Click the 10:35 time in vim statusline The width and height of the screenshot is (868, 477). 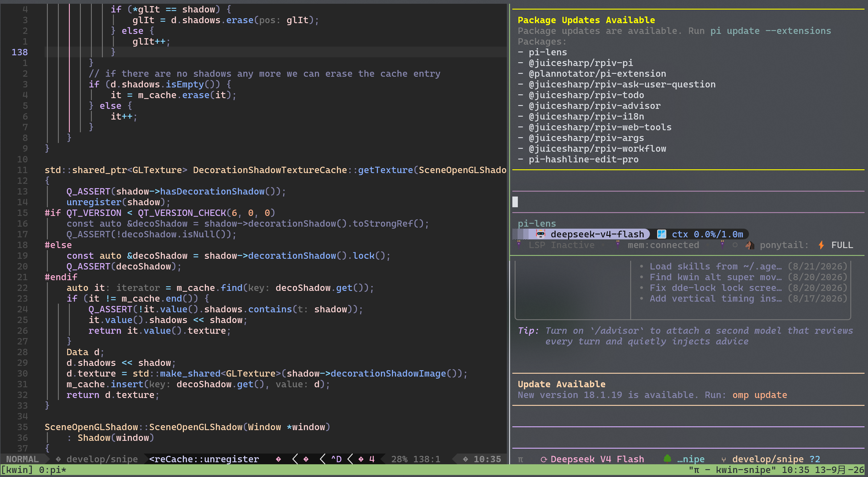point(487,459)
